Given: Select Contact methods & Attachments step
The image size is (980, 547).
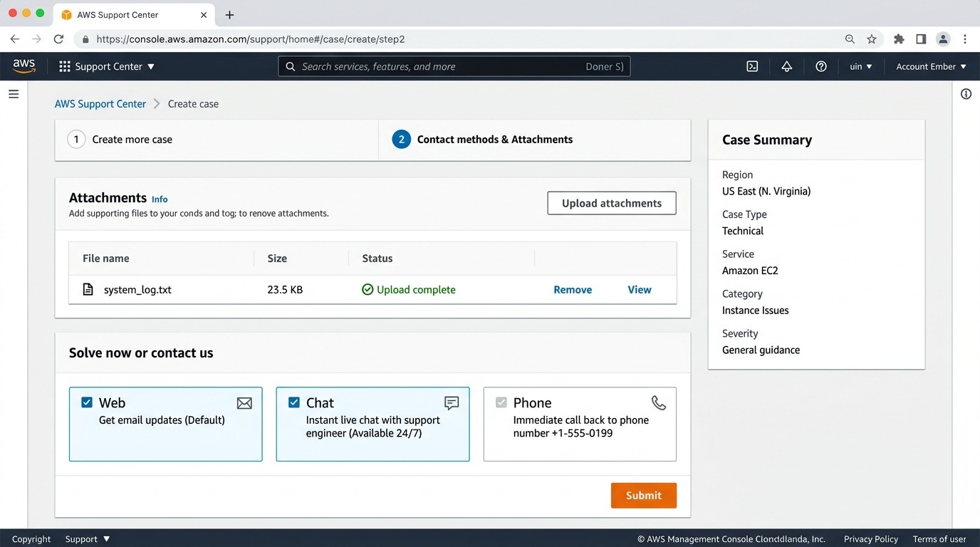Looking at the screenshot, I should pyautogui.click(x=482, y=140).
